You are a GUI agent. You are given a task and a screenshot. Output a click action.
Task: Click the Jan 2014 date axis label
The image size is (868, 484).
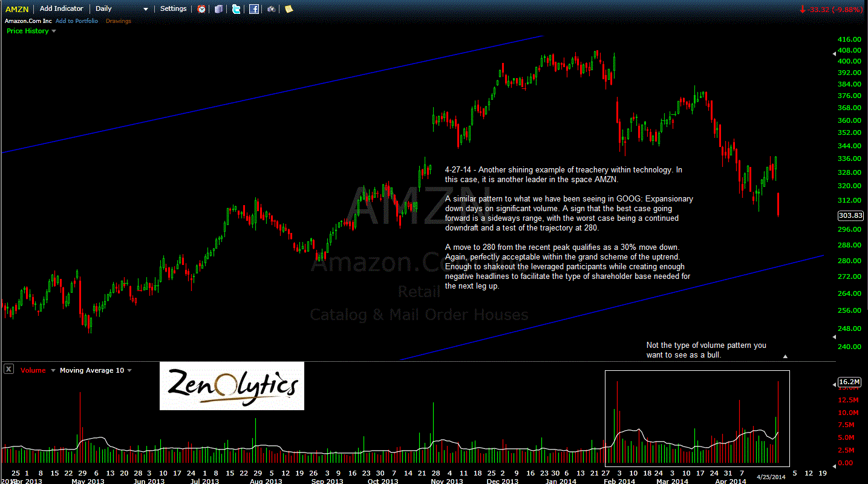(x=561, y=482)
